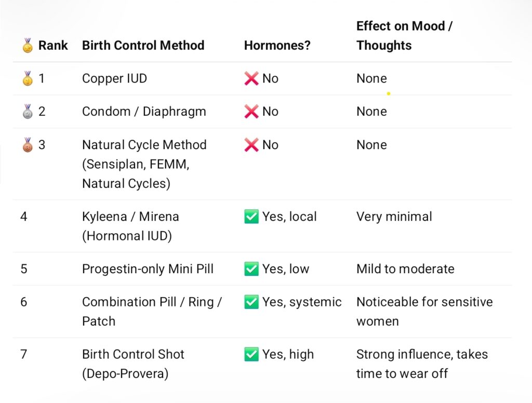The image size is (532, 403).
Task: Click the Birth Control Method column header
Action: coord(143,46)
